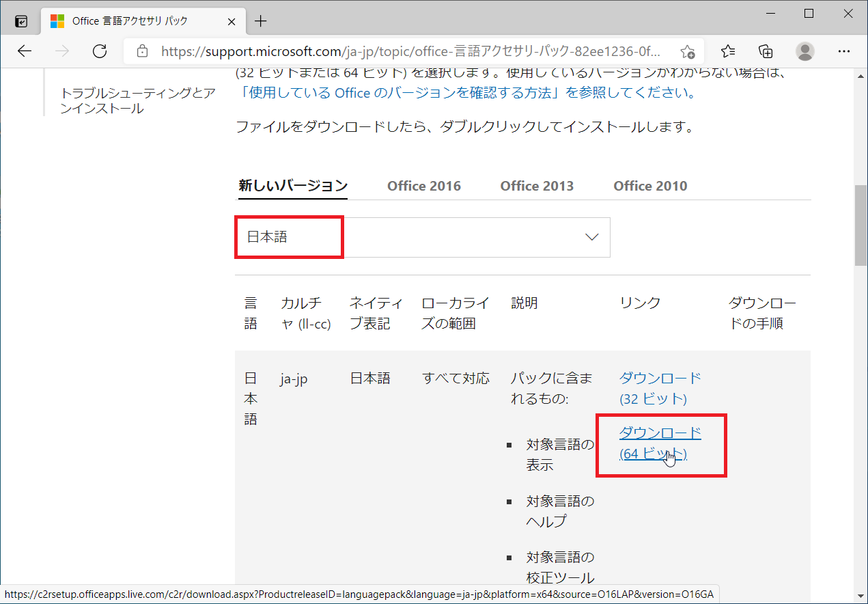Maximize the Edge browser window

click(x=809, y=14)
